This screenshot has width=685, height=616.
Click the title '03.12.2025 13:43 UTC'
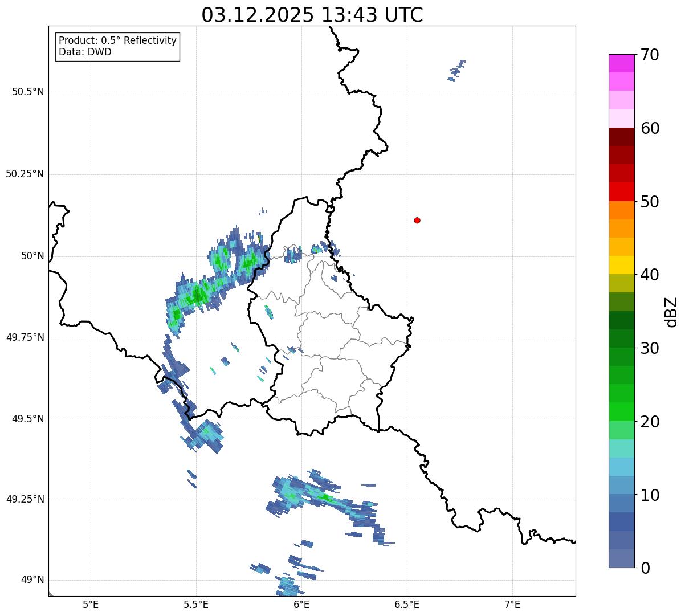point(312,15)
